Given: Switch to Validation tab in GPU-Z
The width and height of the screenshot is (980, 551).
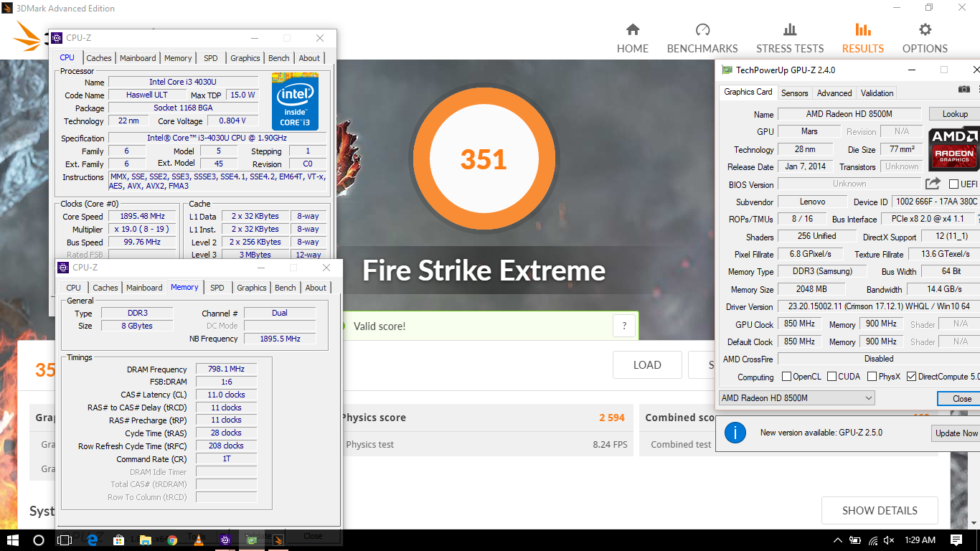Looking at the screenshot, I should [x=877, y=93].
